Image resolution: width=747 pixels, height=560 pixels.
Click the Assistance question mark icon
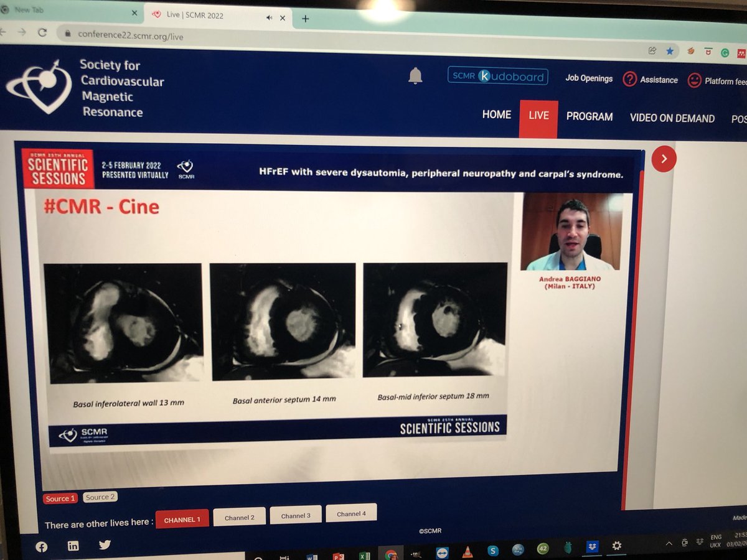[630, 79]
